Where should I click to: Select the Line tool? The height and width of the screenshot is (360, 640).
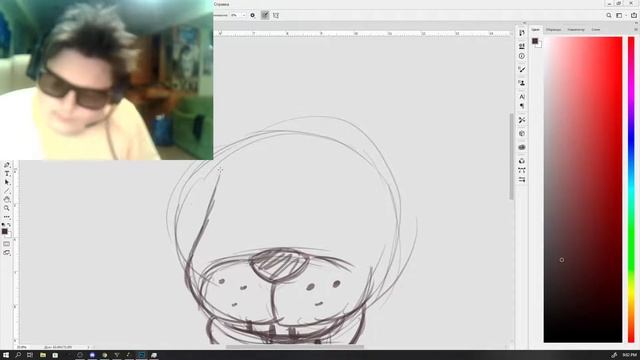point(7,191)
